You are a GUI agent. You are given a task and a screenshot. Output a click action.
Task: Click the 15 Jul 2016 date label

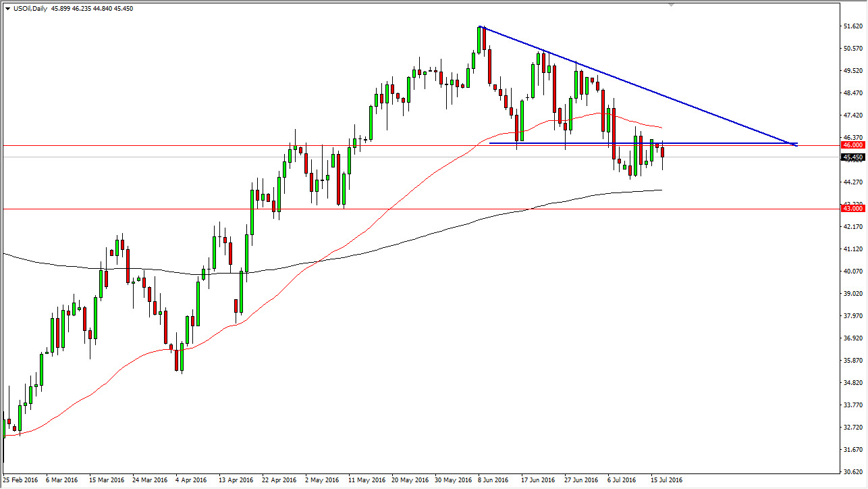(x=666, y=480)
